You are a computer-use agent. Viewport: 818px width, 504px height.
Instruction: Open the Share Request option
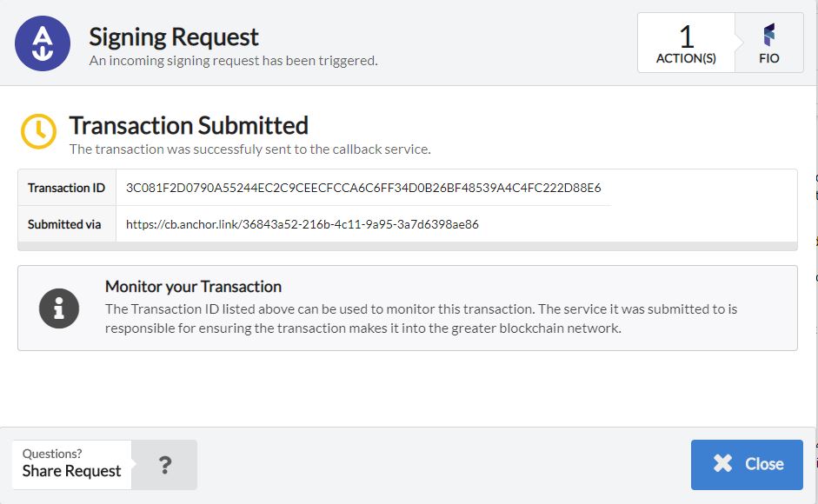(x=72, y=471)
